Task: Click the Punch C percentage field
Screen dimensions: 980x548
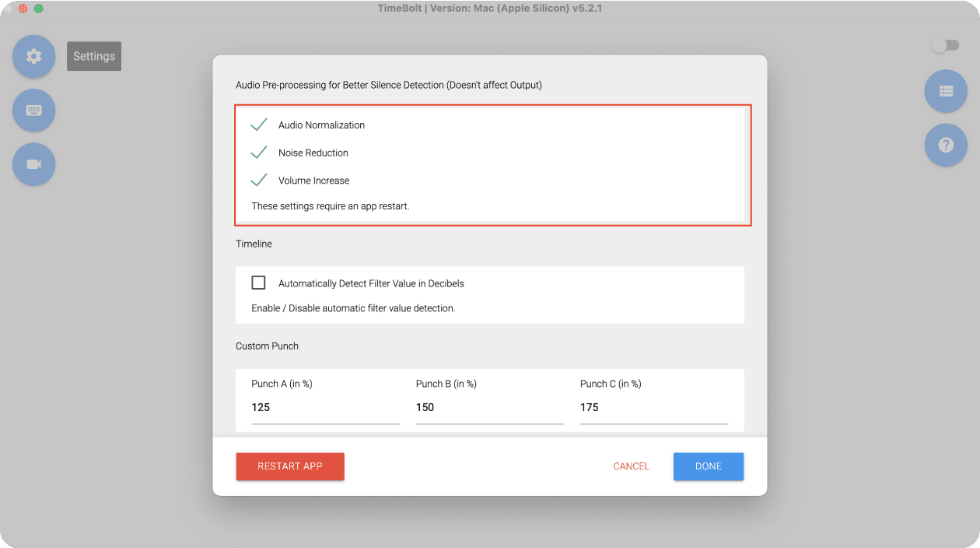Action: pyautogui.click(x=654, y=407)
